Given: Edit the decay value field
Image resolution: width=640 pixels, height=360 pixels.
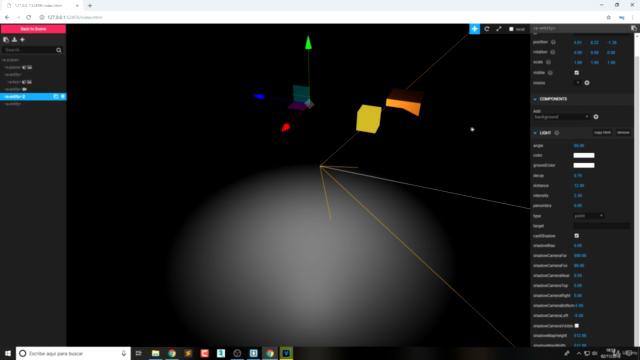Looking at the screenshot, I should (578, 176).
